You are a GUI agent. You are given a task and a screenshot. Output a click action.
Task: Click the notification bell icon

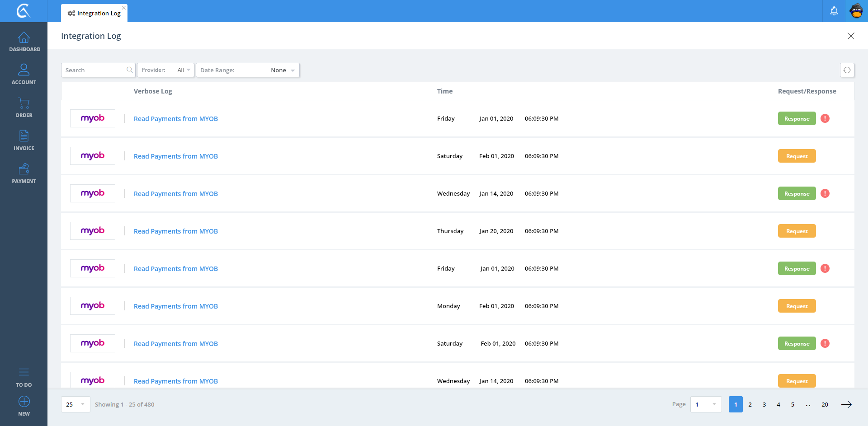pyautogui.click(x=834, y=11)
